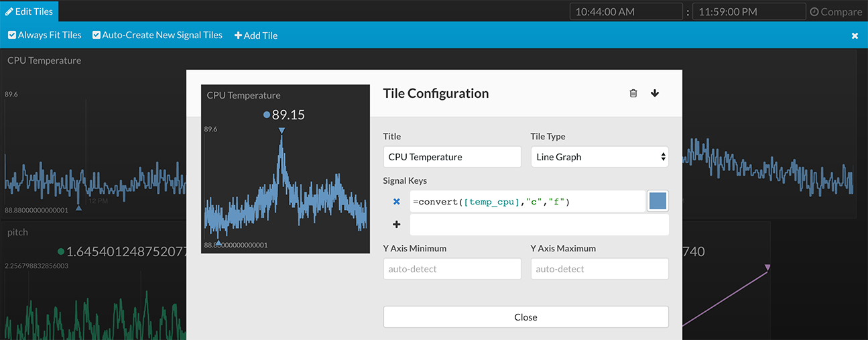The width and height of the screenshot is (868, 340).
Task: Click the Close button
Action: coord(525,317)
